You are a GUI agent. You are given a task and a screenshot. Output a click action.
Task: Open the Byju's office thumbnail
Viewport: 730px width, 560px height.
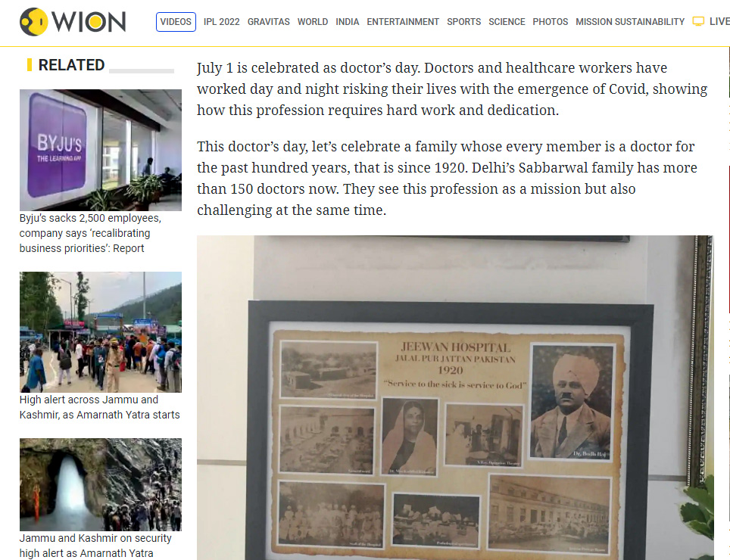click(101, 150)
